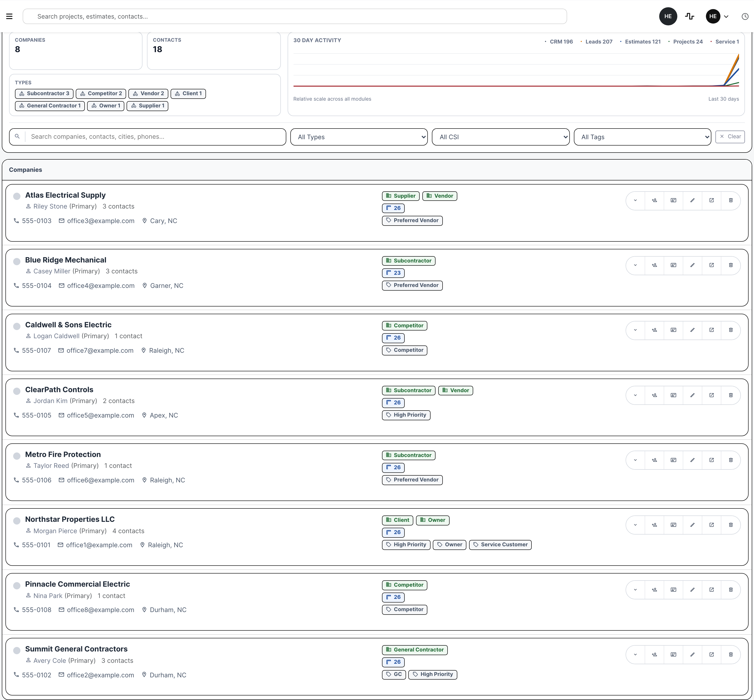
Task: View contact card for Metro Fire Protection
Action: 673,460
